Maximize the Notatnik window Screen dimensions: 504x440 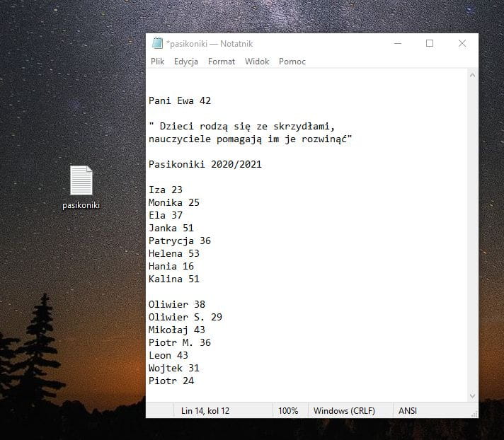coord(429,44)
